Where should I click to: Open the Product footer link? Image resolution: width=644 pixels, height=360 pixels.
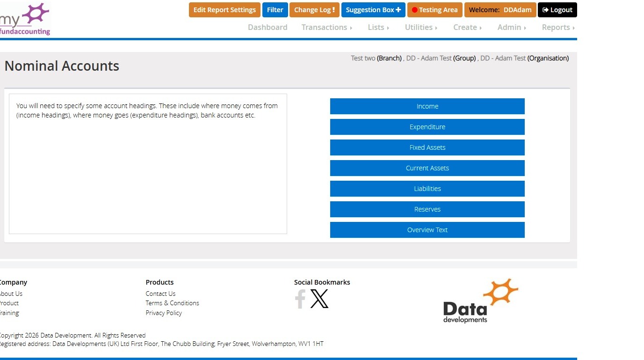(x=9, y=303)
